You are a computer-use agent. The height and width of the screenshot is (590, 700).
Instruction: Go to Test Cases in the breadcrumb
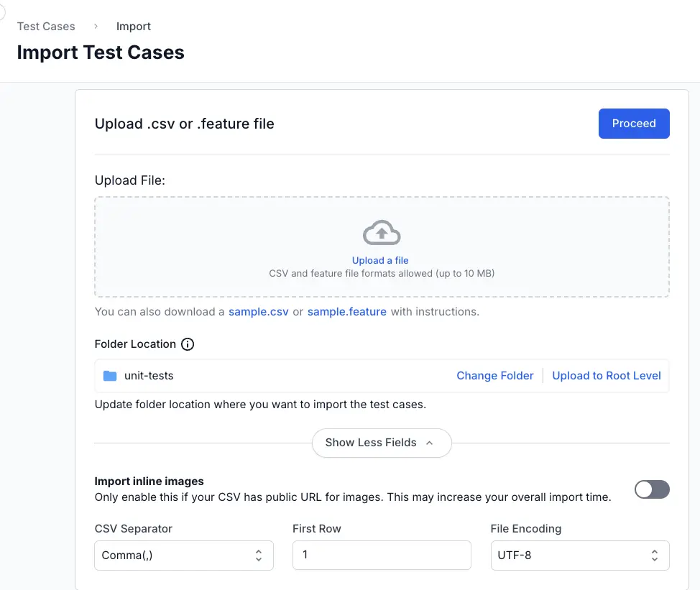click(x=46, y=27)
